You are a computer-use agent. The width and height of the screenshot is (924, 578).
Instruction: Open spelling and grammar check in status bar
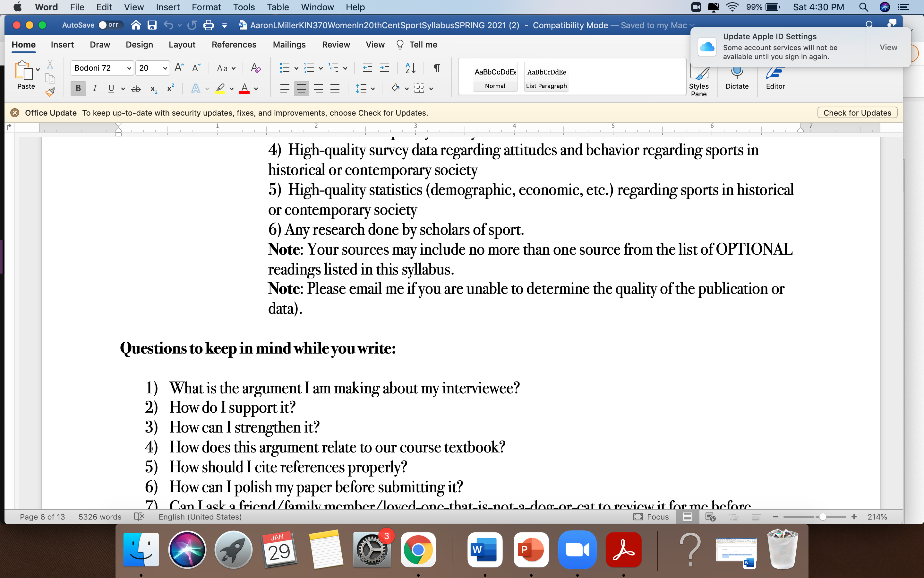pos(139,517)
